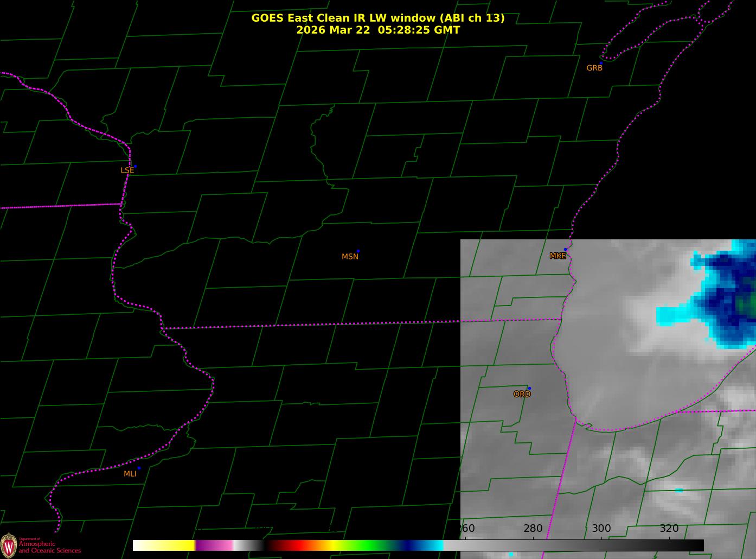Click the blue station dot at MKE
The width and height of the screenshot is (756, 559).
click(565, 250)
